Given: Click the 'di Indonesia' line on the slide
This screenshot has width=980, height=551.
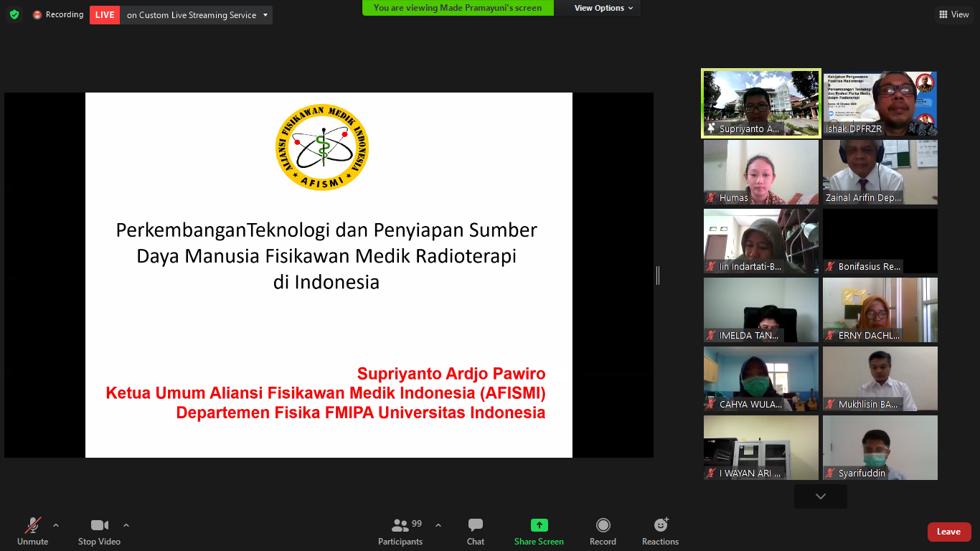Looking at the screenshot, I should [x=326, y=282].
